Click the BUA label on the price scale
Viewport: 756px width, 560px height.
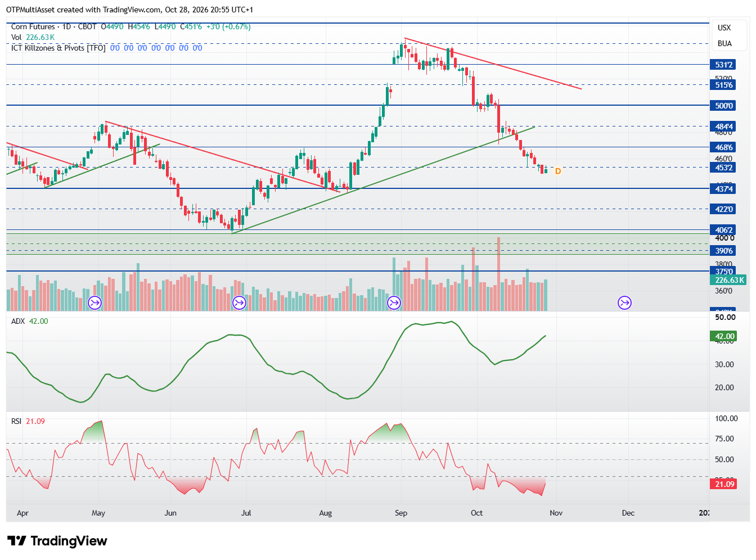pos(724,43)
